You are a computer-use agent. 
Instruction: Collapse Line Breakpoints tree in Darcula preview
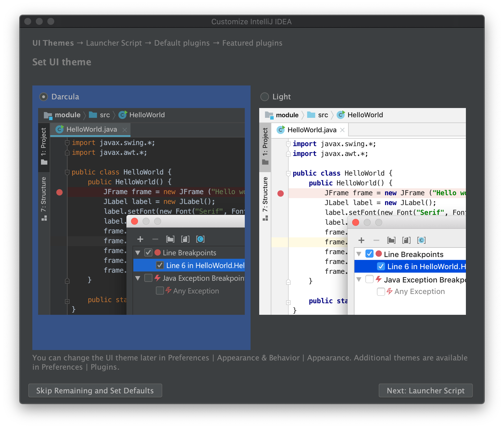[x=138, y=253]
